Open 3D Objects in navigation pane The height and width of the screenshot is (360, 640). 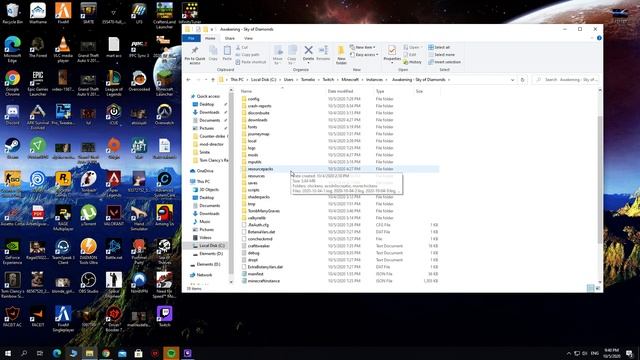point(209,190)
